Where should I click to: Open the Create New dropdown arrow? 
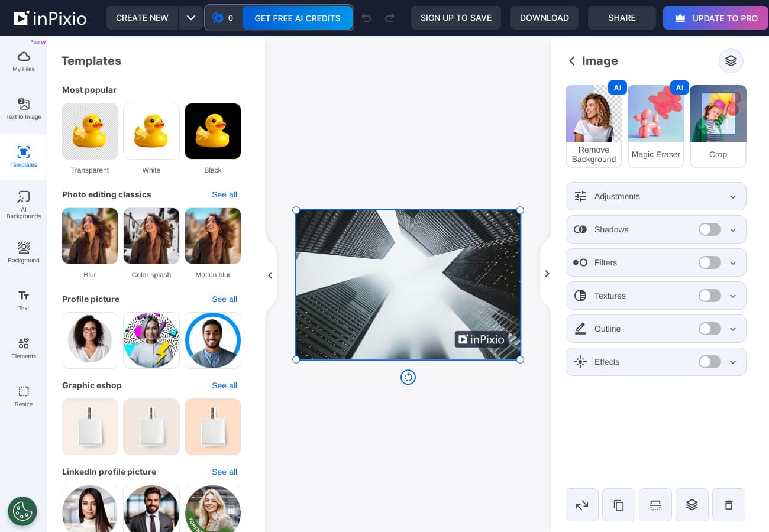[x=190, y=18]
